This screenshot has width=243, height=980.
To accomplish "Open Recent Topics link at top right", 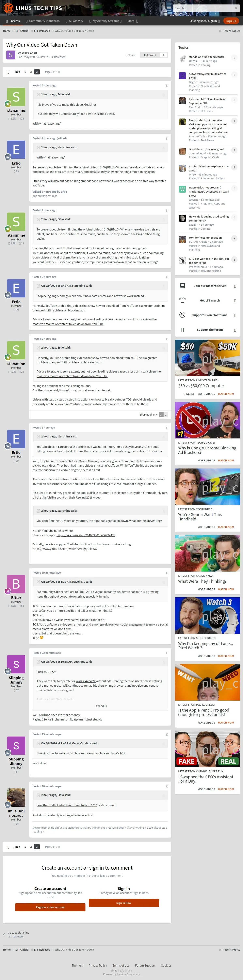I will pyautogui.click(x=229, y=31).
